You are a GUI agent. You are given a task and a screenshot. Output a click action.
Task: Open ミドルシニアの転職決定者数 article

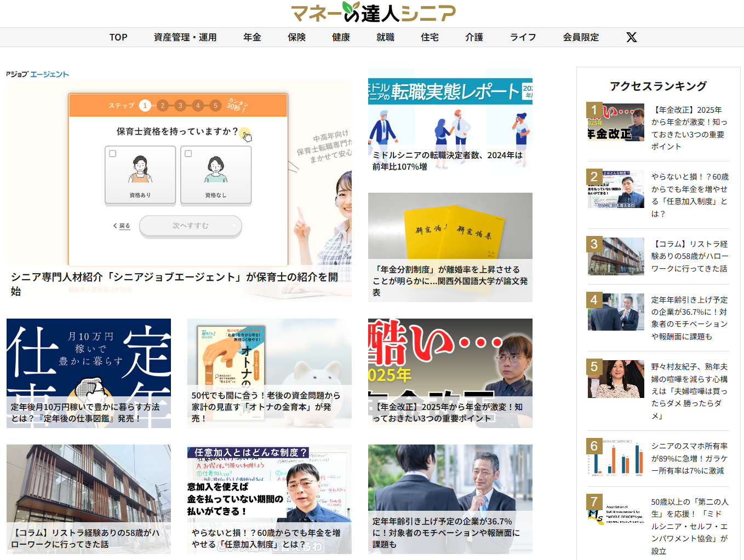[447, 161]
